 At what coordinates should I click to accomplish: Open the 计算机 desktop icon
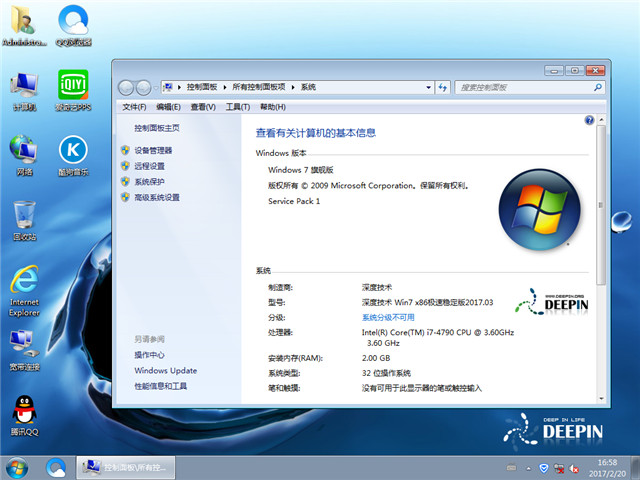coord(24,91)
